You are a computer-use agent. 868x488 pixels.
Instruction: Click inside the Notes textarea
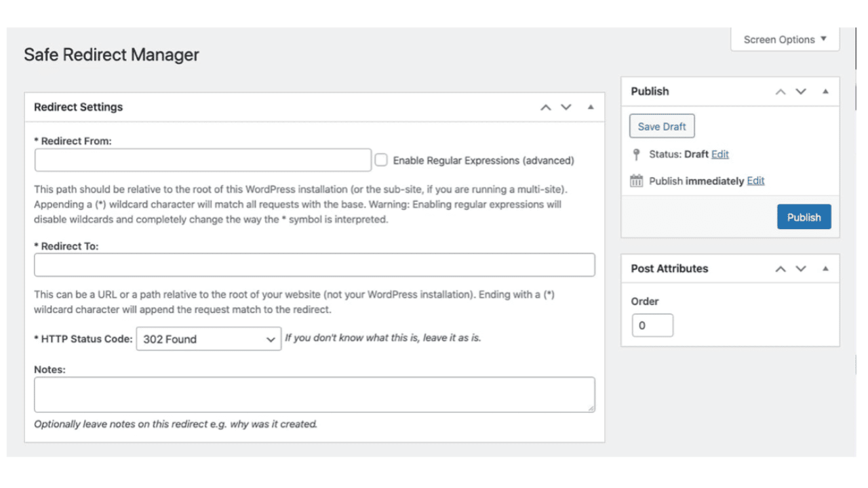tap(315, 394)
